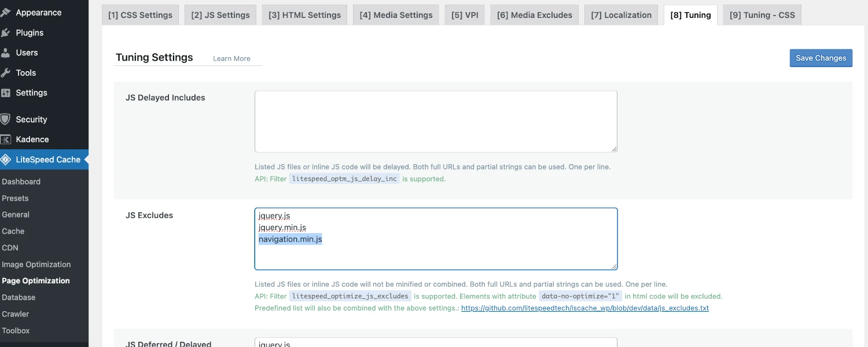
Task: Open the [6] Media Excludes tab
Action: tap(535, 15)
